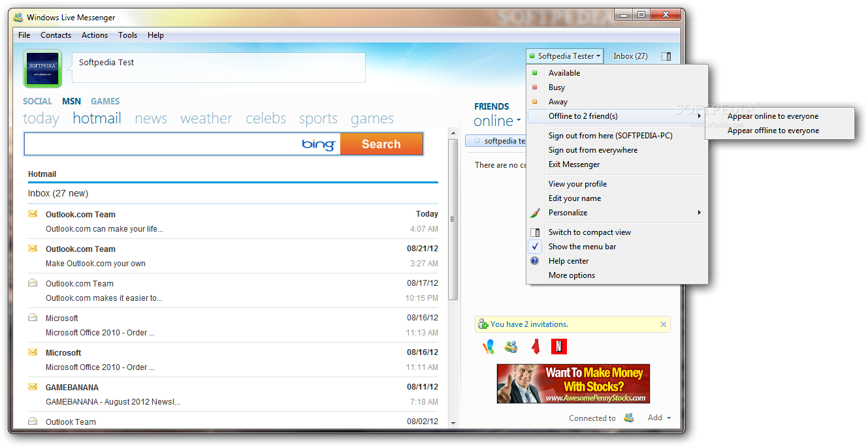
Task: Click the red necktie icon
Action: click(x=536, y=347)
